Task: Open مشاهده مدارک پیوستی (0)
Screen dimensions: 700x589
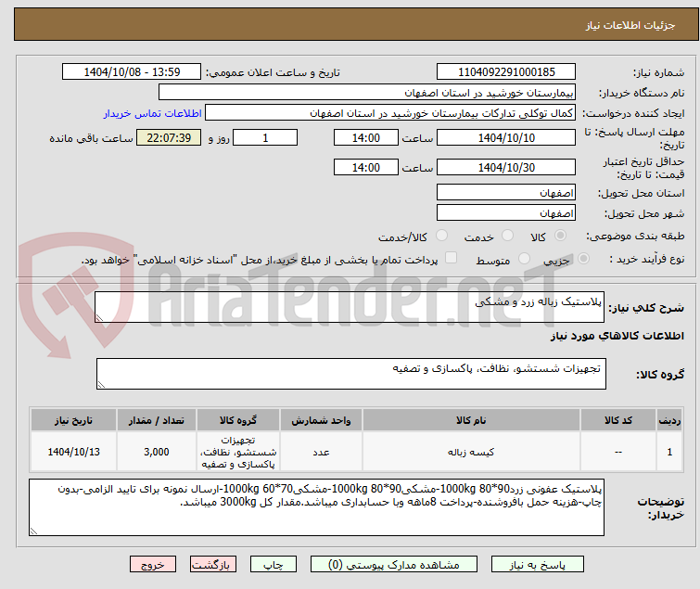Action: pos(394,565)
